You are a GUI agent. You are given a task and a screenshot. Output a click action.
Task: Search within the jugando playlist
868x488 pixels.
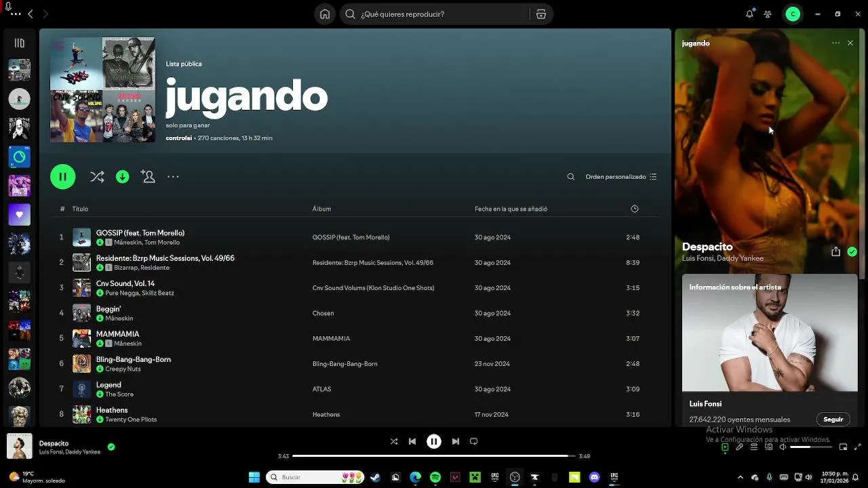(x=571, y=177)
